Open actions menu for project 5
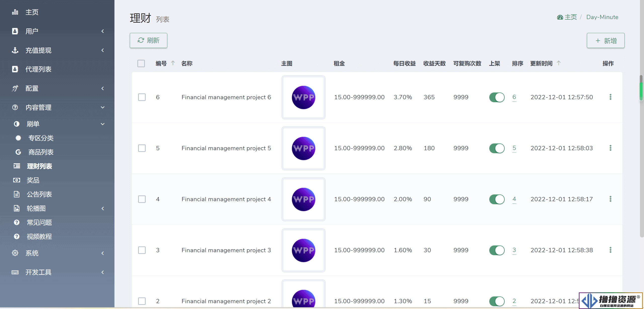 [611, 148]
